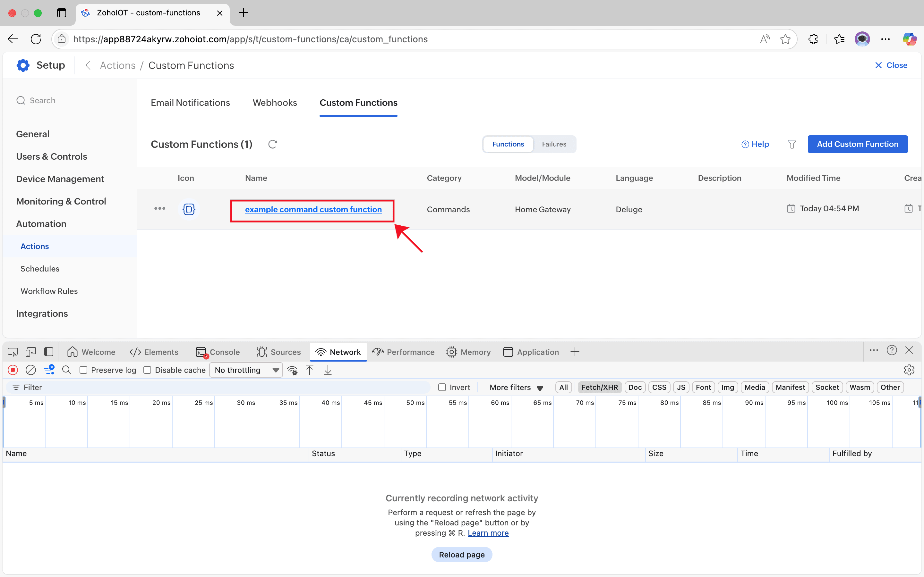924x577 pixels.
Task: Switch to the Webhooks tab
Action: (275, 103)
